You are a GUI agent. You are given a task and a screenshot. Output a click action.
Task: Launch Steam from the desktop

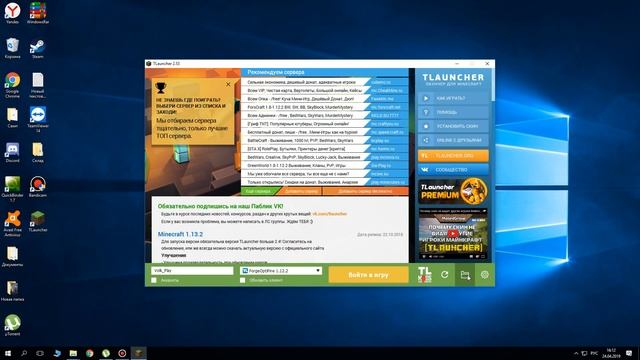38,48
